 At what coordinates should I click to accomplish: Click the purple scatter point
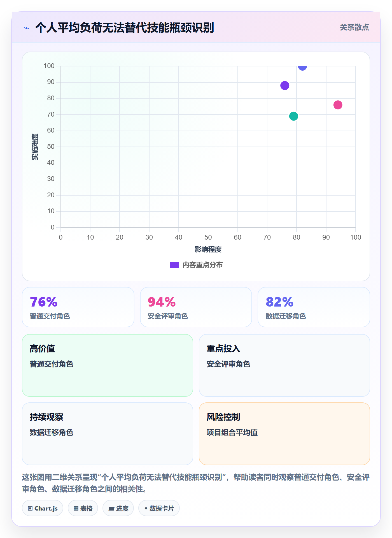(x=285, y=85)
